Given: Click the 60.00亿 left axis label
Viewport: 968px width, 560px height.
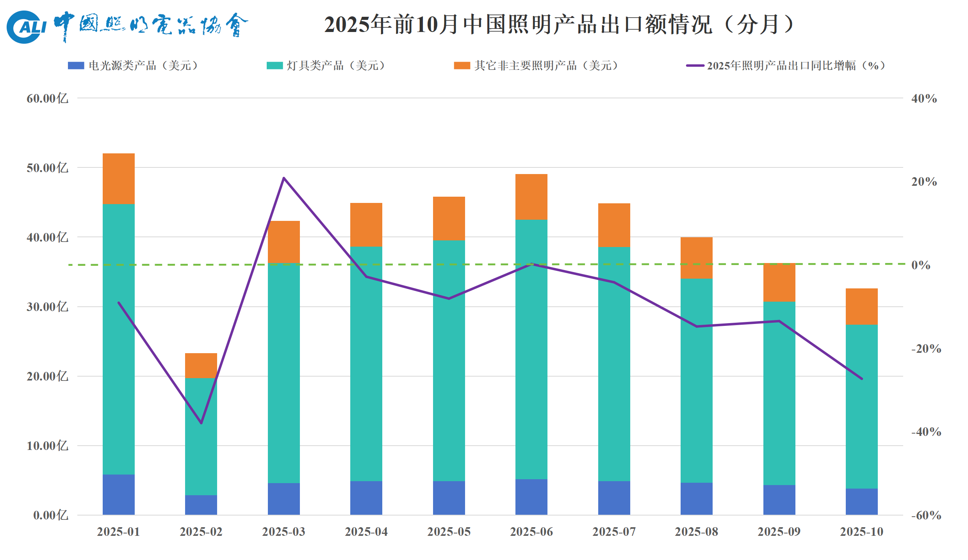Looking at the screenshot, I should (x=47, y=98).
